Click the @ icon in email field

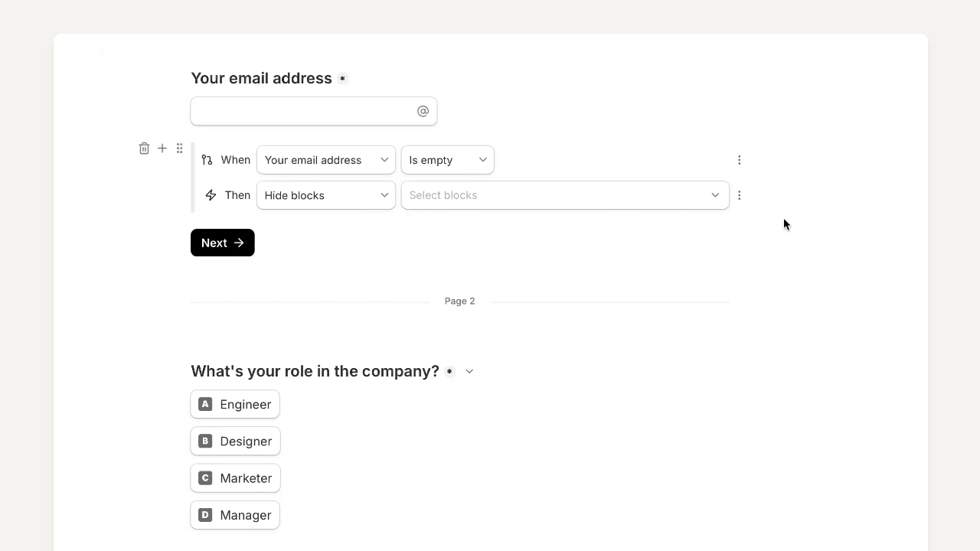point(423,111)
